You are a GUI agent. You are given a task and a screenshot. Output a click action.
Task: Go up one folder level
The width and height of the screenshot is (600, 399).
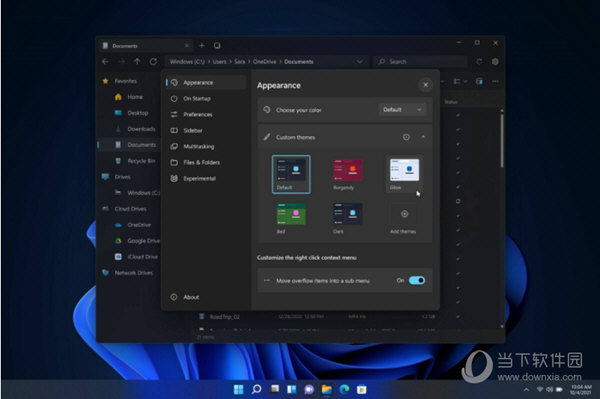pos(137,62)
